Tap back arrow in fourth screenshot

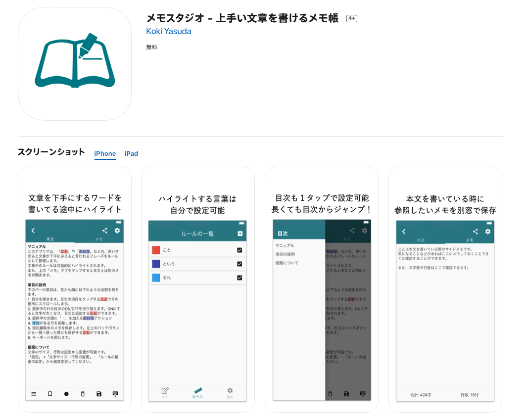pos(404,232)
